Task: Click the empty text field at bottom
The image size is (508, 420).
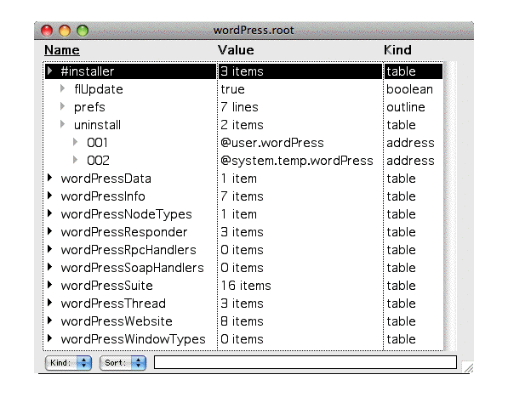Action: point(305,362)
